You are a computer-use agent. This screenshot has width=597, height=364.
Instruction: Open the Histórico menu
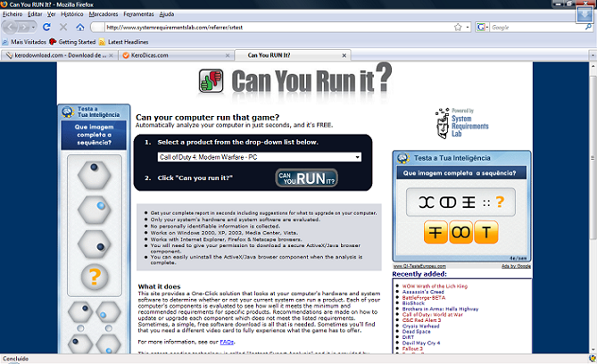pyautogui.click(x=72, y=14)
